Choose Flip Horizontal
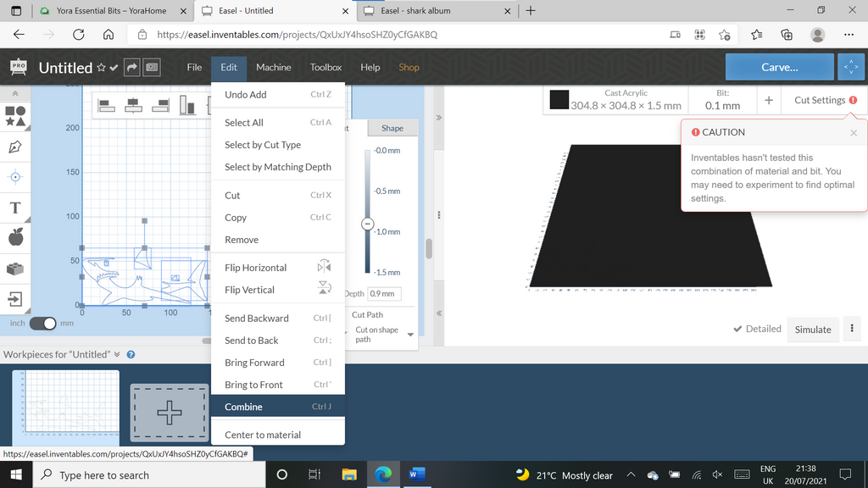This screenshot has width=868, height=488. (x=278, y=268)
